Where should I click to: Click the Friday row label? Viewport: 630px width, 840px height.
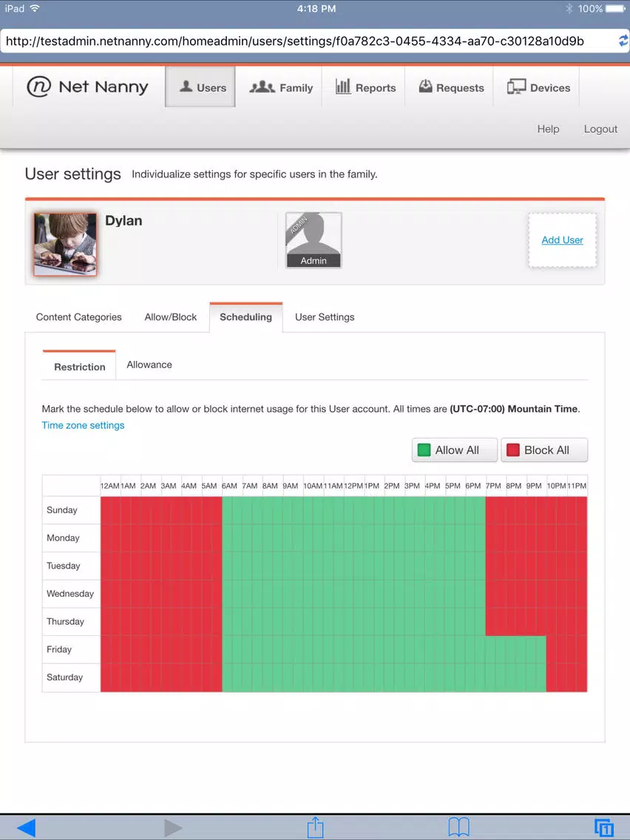59,649
